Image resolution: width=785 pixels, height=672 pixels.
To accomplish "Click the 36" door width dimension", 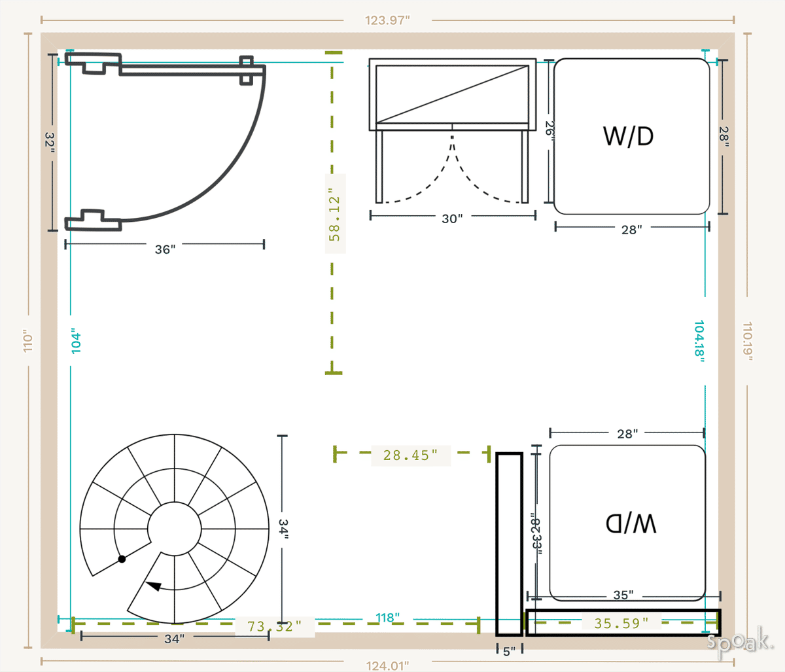I will tap(165, 249).
